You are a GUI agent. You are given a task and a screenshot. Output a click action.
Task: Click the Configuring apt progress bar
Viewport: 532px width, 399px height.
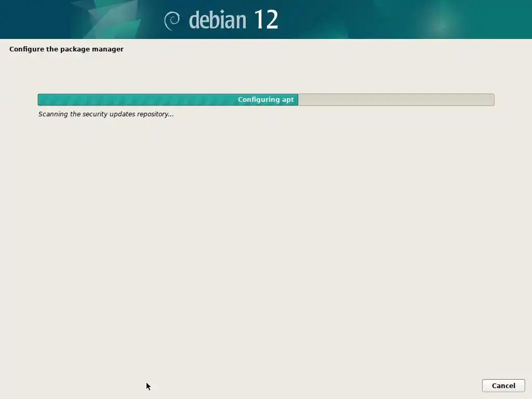(265, 100)
